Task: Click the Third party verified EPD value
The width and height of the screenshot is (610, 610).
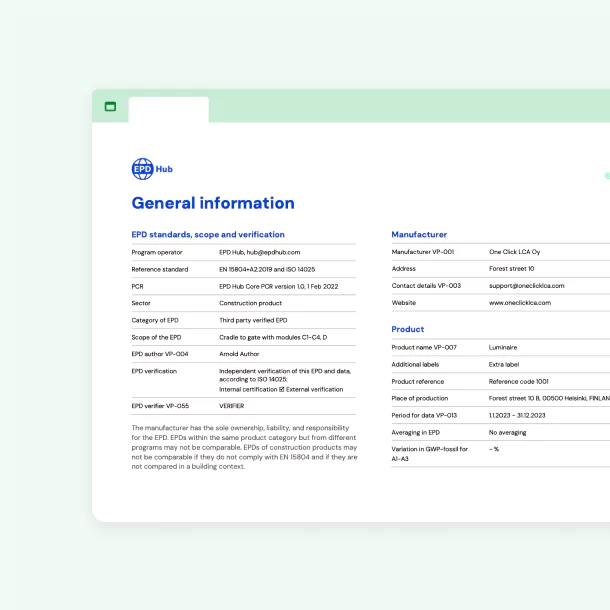Action: coord(253,320)
